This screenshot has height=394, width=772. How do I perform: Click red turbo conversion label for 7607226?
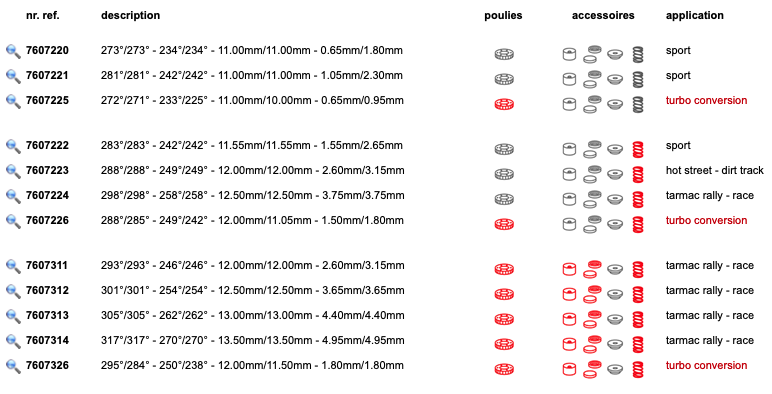coord(706,220)
